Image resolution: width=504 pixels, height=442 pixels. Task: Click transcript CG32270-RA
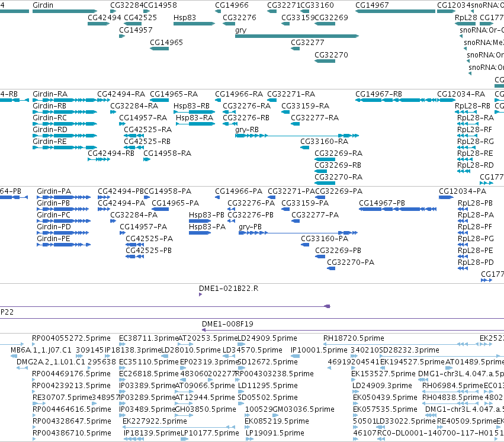click(325, 183)
